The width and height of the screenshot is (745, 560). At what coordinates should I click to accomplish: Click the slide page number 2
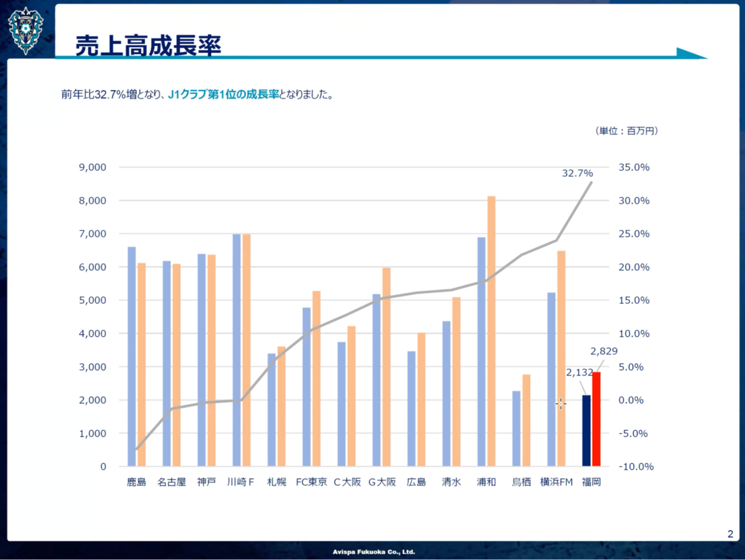[730, 534]
